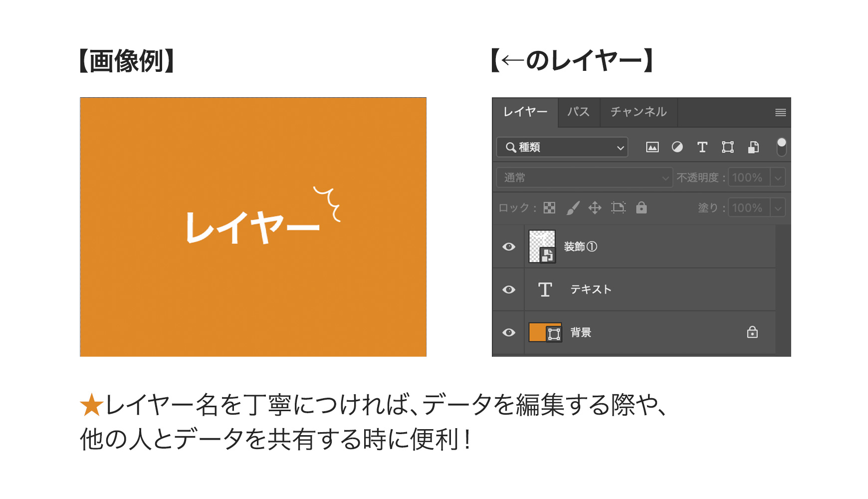
Task: Click the 塗り 100% field
Action: [x=749, y=208]
